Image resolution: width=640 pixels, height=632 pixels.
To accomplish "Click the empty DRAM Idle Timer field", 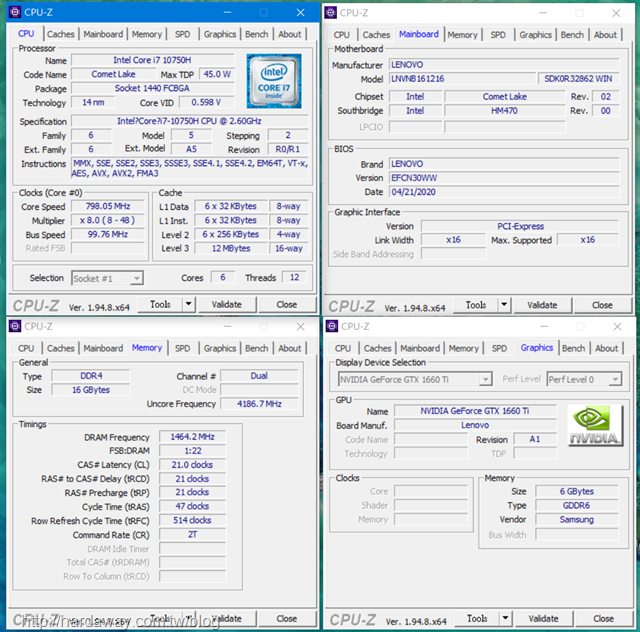I will click(x=192, y=549).
